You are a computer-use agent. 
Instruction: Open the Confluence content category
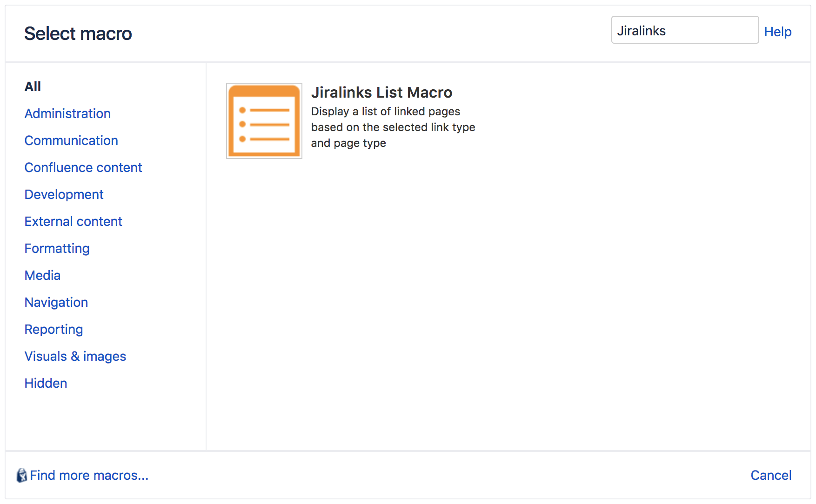click(x=83, y=167)
